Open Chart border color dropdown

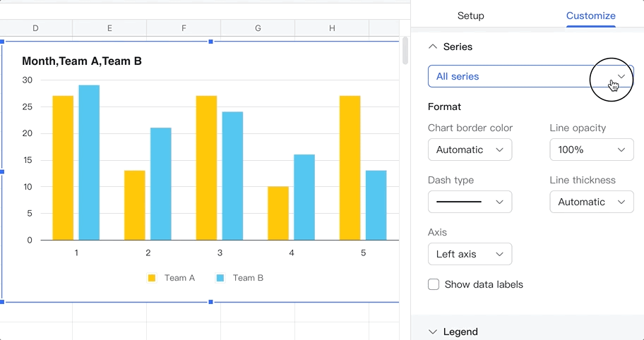[x=470, y=150]
